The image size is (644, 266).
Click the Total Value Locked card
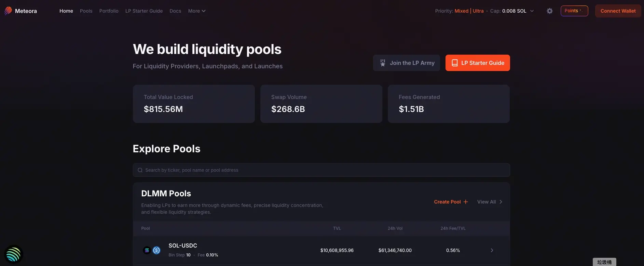194,104
